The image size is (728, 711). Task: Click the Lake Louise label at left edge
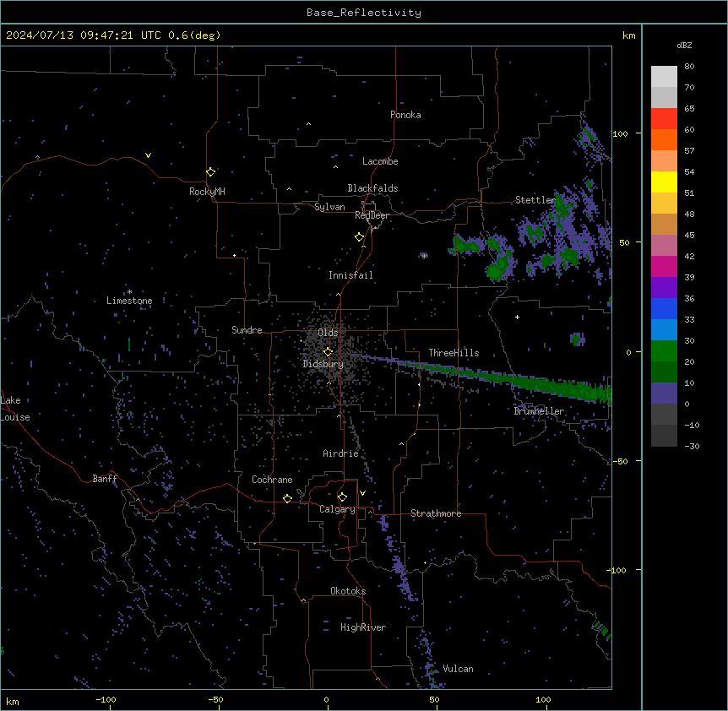(15, 409)
